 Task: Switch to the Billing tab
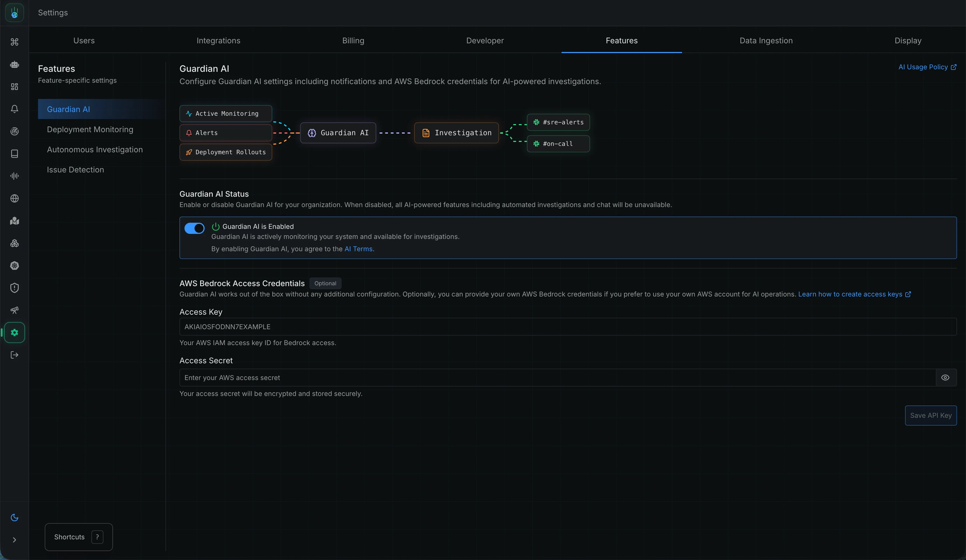tap(353, 41)
